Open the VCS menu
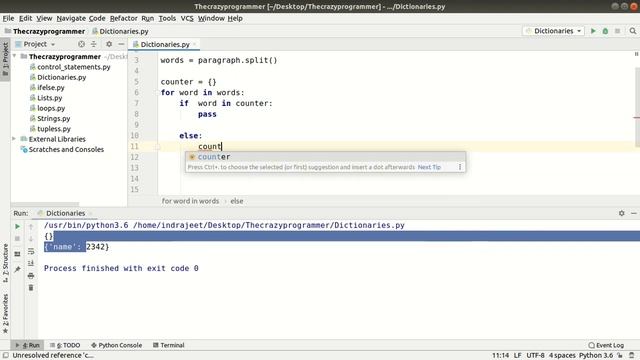Screen dimensions: 640x360 click(187, 18)
